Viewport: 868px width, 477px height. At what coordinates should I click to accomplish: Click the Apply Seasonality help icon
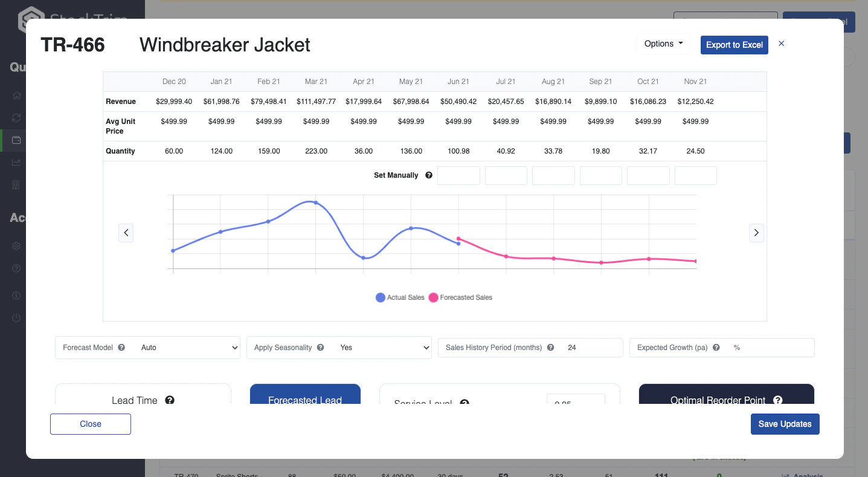321,348
